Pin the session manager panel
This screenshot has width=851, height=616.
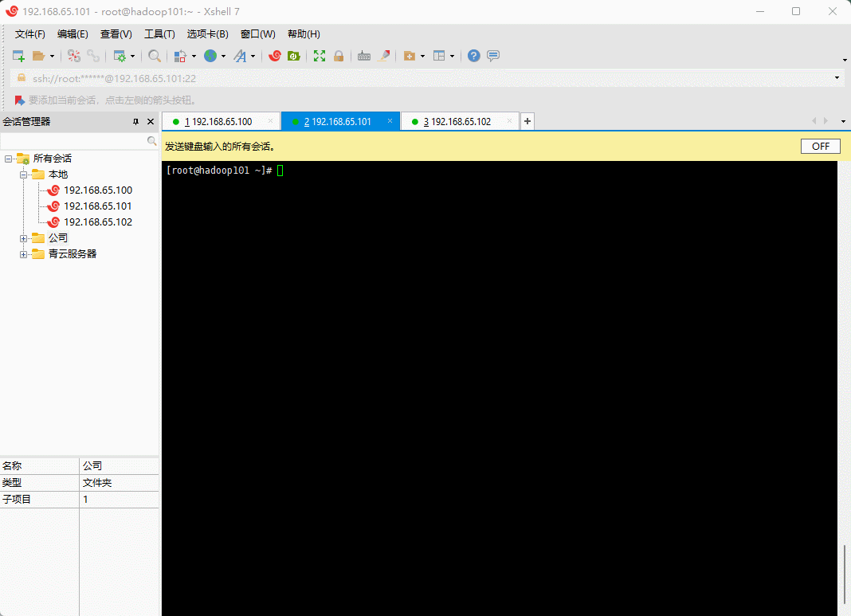point(135,122)
